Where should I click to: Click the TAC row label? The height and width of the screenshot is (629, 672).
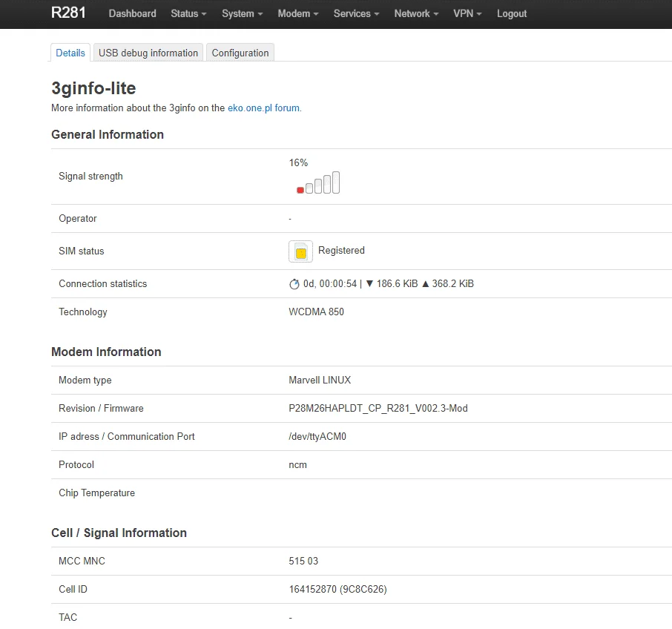[x=67, y=617]
